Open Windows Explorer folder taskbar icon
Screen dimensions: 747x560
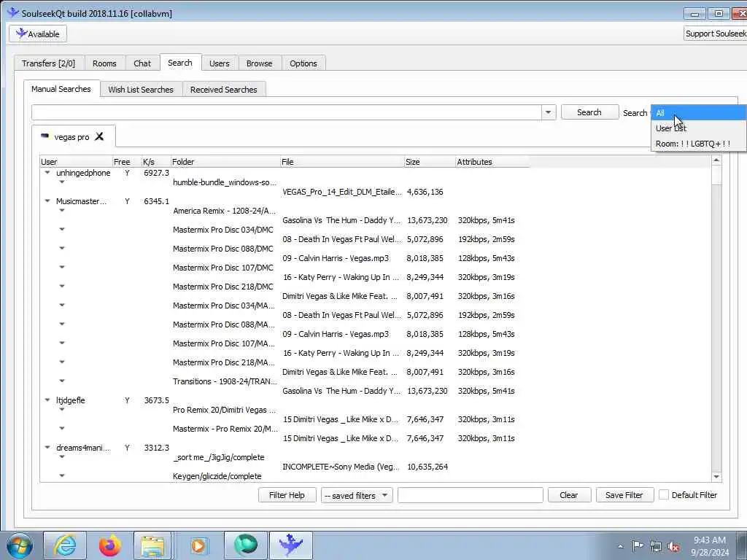pyautogui.click(x=152, y=545)
